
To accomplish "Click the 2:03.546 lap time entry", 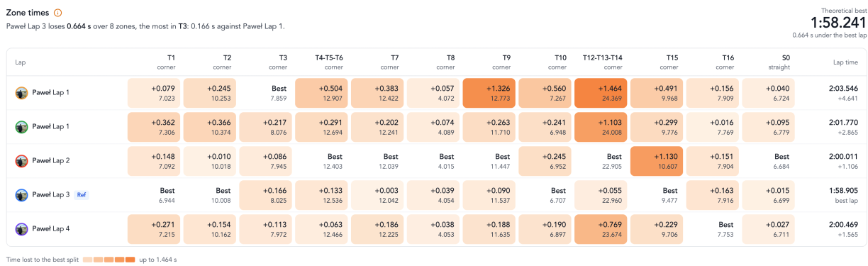I will tap(844, 89).
